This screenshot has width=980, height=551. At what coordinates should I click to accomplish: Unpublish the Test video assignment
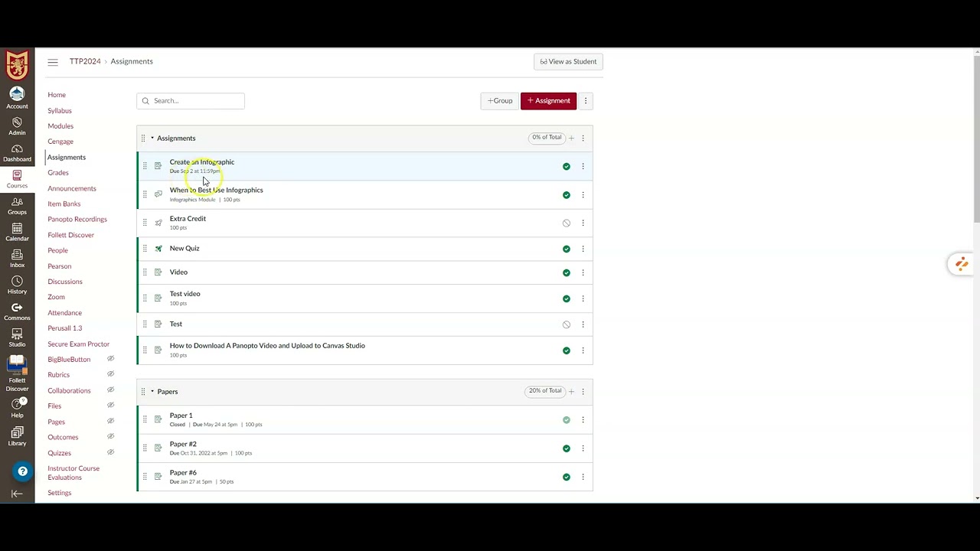(567, 298)
